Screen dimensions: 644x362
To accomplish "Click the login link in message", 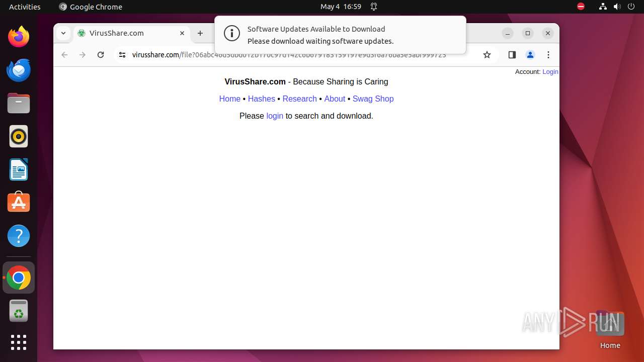I will click(x=275, y=116).
